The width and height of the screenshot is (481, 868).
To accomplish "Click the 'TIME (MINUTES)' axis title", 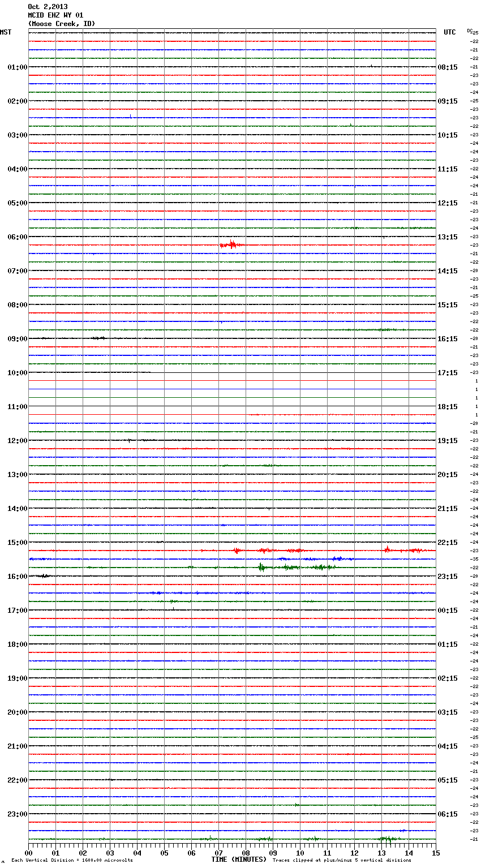I will click(x=239, y=860).
